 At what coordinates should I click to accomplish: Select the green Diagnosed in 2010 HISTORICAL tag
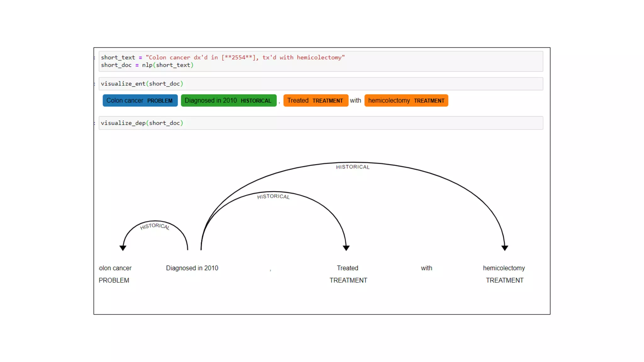pos(229,101)
